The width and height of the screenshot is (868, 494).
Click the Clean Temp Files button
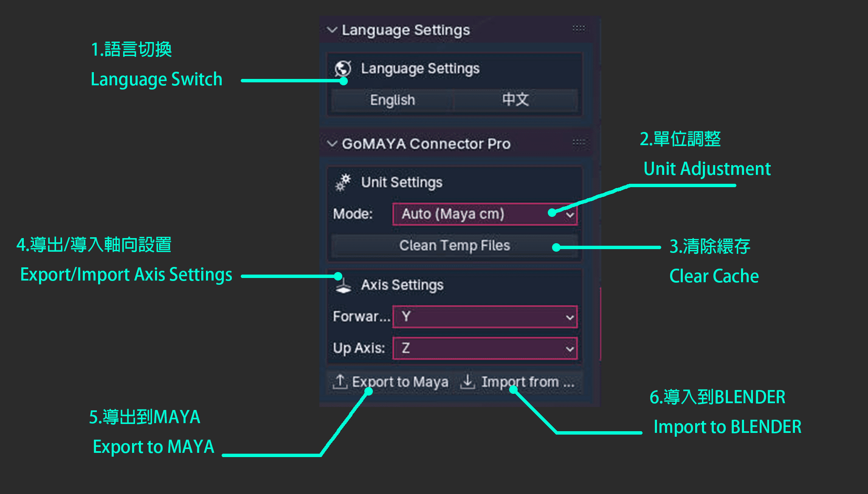[454, 246]
